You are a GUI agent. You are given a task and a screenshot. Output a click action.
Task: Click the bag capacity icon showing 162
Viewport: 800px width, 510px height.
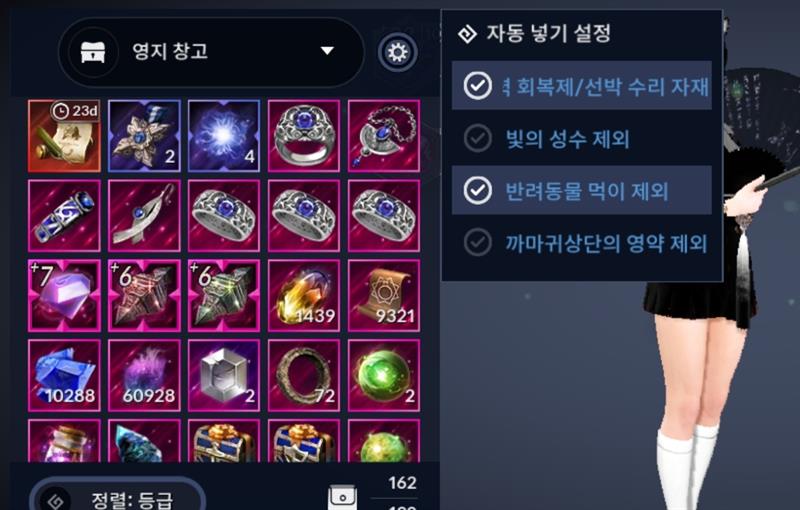(342, 497)
